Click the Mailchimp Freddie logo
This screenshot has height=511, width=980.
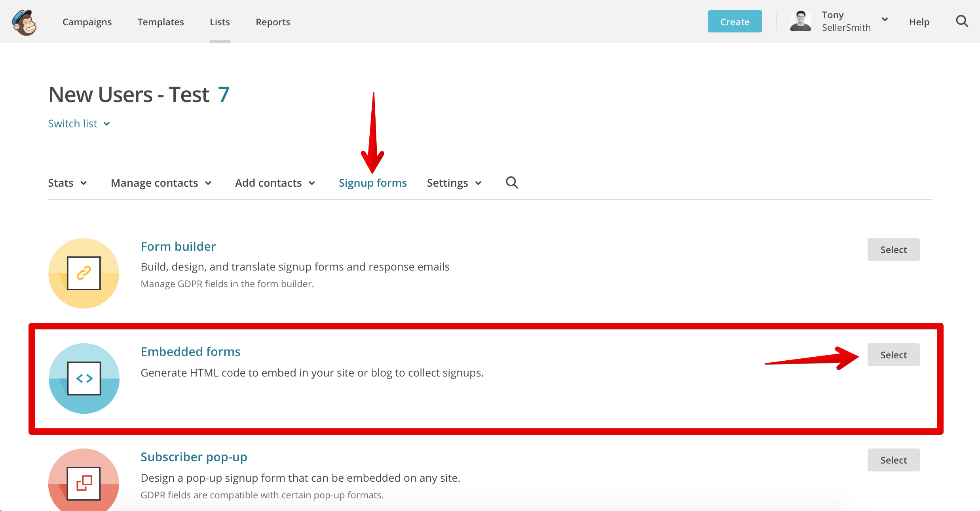(24, 23)
